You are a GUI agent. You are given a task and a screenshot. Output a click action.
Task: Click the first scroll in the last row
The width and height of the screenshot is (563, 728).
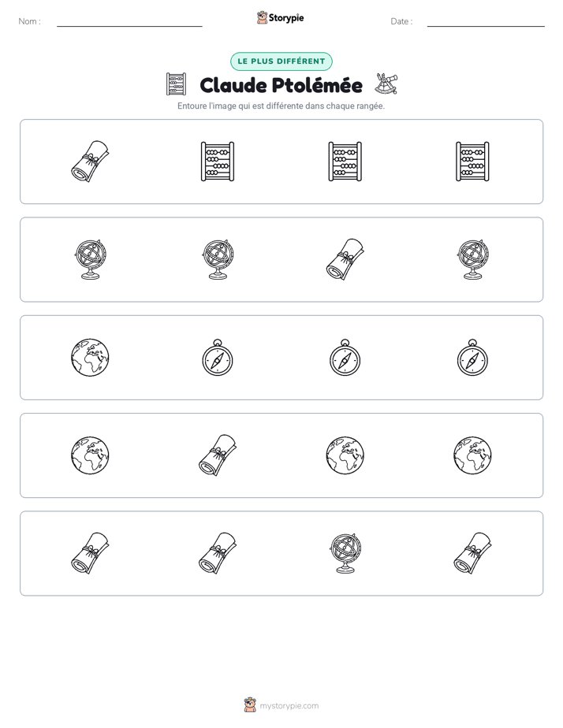(90, 553)
